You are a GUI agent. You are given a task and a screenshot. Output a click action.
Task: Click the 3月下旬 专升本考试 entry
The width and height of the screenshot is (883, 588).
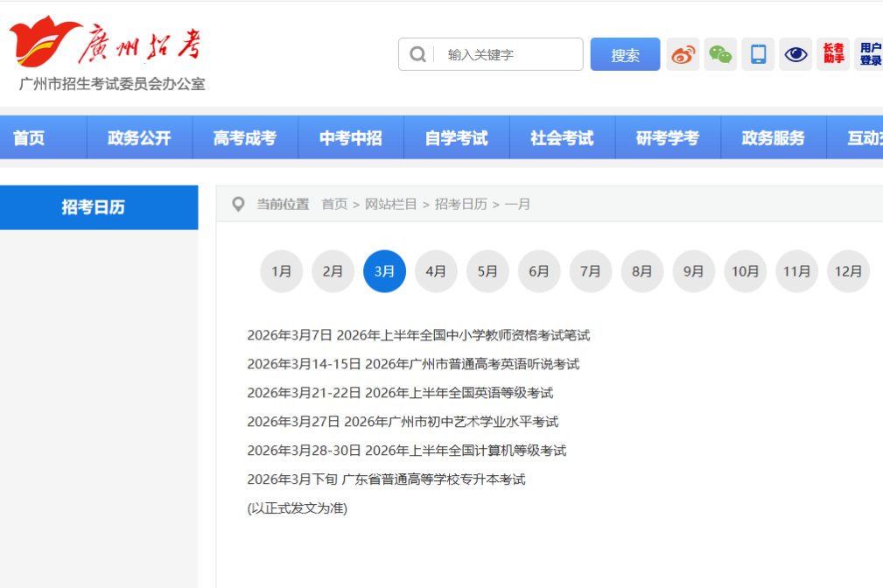386,479
